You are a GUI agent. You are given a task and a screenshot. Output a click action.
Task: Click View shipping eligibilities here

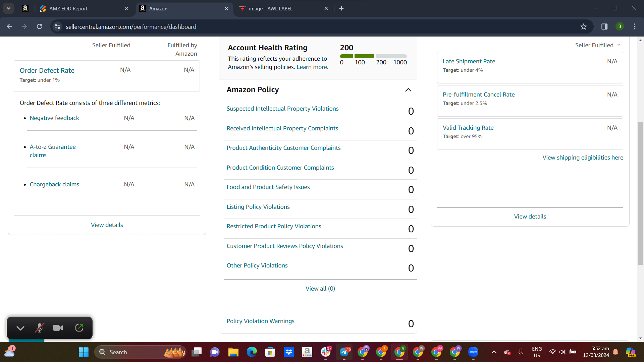583,158
